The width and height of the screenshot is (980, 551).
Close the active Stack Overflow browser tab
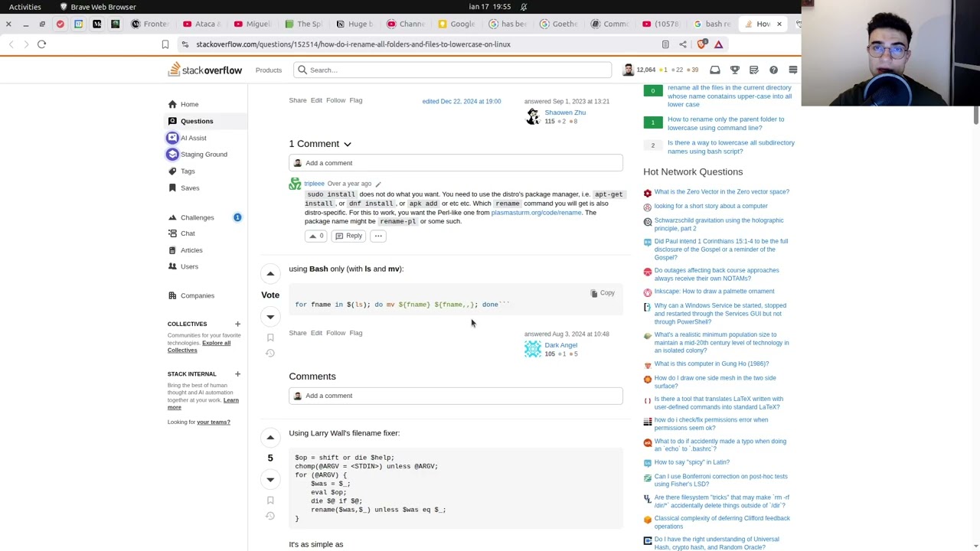click(779, 24)
